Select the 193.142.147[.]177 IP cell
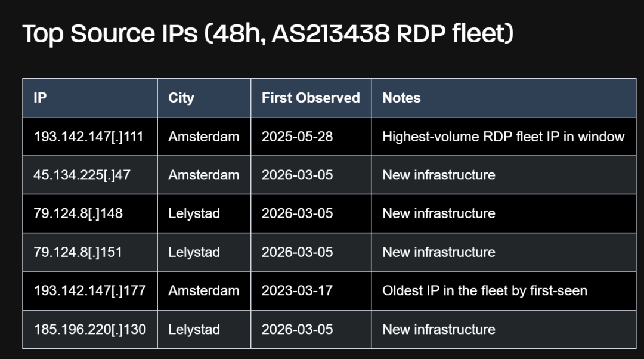The height and width of the screenshot is (359, 644). (89, 290)
